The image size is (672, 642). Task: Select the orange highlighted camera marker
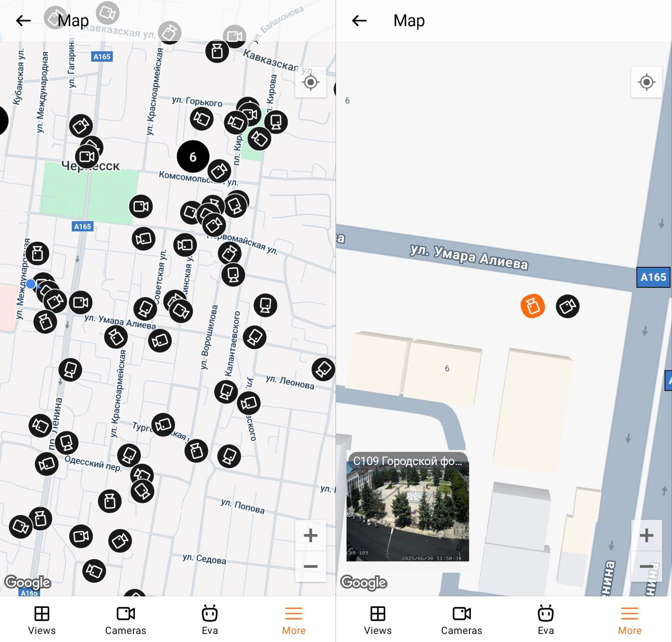tap(533, 306)
